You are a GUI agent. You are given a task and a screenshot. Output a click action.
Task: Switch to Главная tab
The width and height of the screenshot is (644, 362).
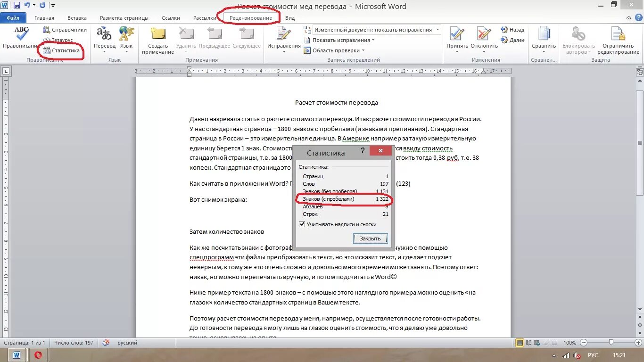pos(44,18)
